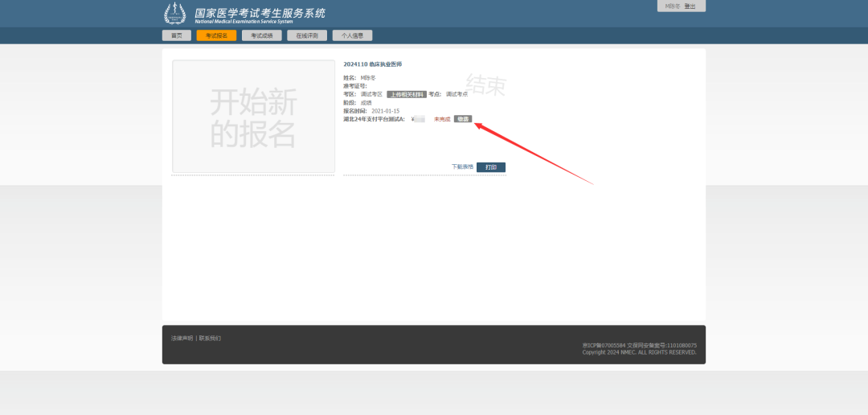This screenshot has width=868, height=415.
Task: Click the 国家医学考试考生服务系统 site title
Action: [x=260, y=14]
